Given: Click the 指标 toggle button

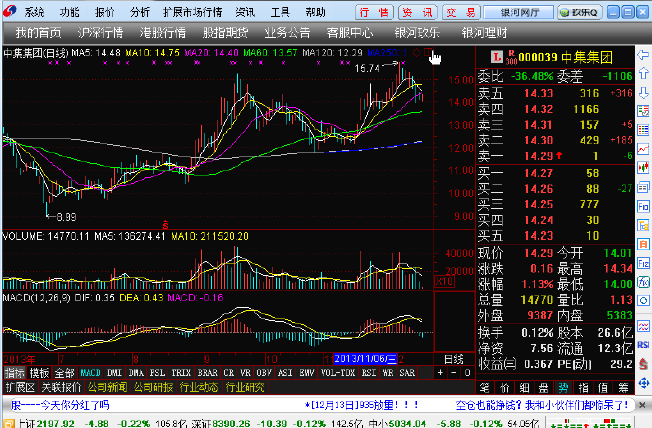Looking at the screenshot, I should pos(15,373).
